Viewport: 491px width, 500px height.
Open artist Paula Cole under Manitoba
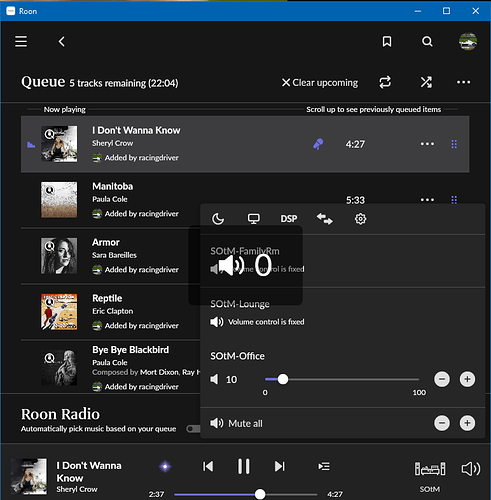click(110, 199)
